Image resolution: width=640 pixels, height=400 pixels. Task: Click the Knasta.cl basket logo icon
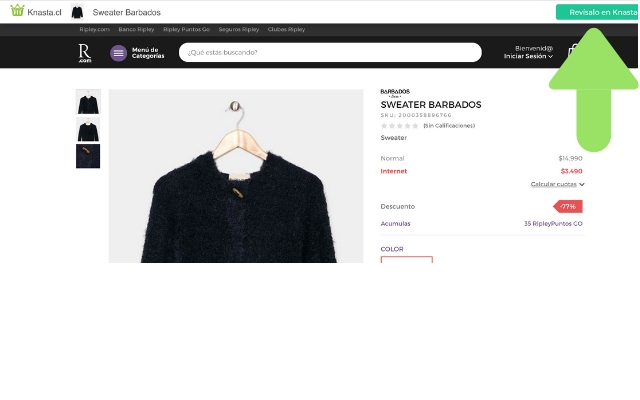coord(17,11)
